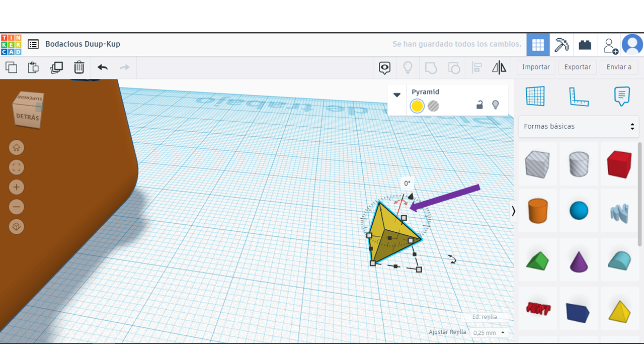Select the Notes tool
Screen dimensions: 644x362
point(622,96)
